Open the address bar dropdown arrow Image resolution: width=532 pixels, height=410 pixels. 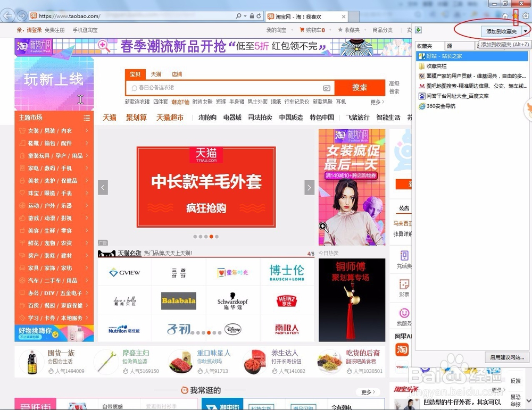point(245,16)
